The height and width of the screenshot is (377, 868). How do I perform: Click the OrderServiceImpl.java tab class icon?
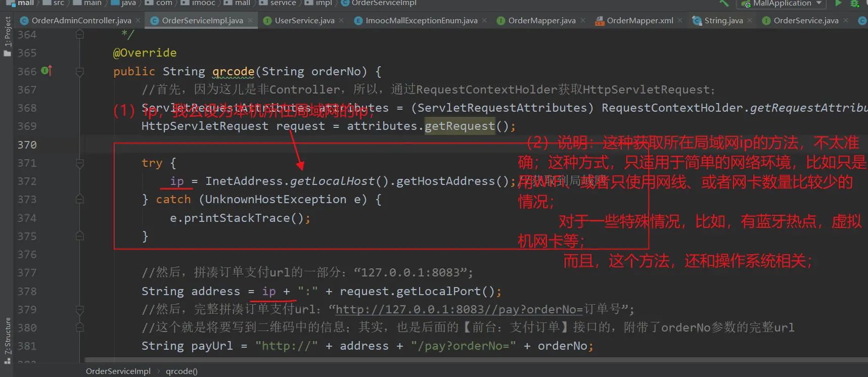pos(154,21)
